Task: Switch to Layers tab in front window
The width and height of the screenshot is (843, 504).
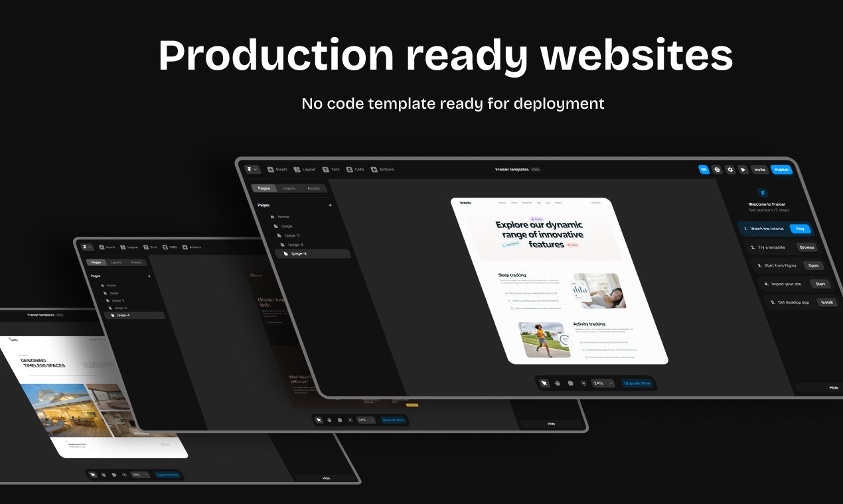Action: click(x=289, y=188)
